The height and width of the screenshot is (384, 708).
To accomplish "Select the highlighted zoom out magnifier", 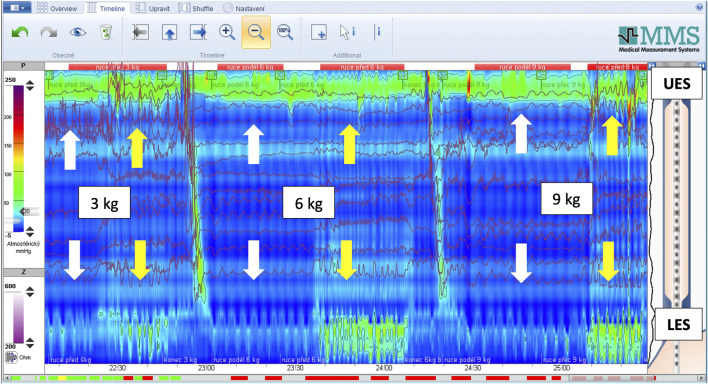I will pos(256,32).
